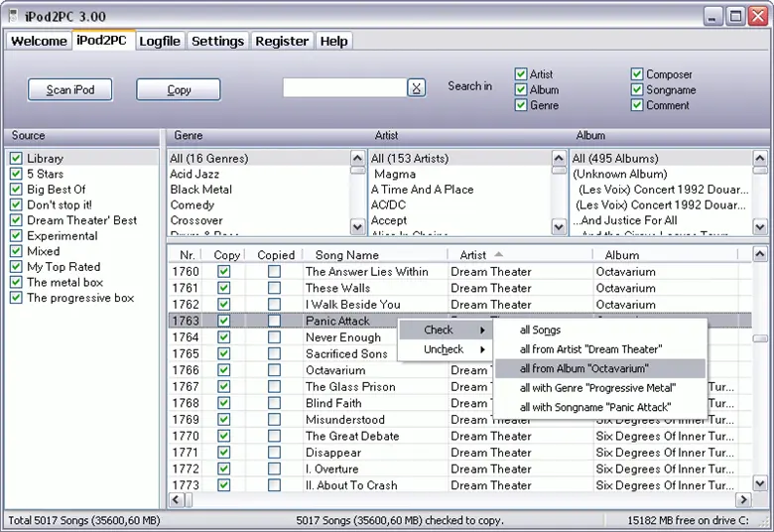Switch to the Logfile tab
This screenshot has height=532, width=774.
160,41
